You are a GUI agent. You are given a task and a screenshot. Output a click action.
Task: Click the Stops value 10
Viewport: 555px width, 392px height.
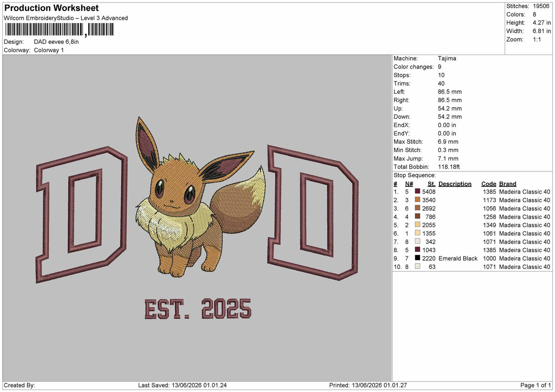(441, 75)
